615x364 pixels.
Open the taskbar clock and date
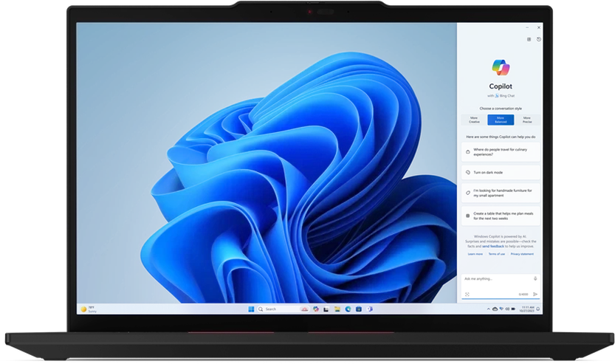(x=527, y=309)
